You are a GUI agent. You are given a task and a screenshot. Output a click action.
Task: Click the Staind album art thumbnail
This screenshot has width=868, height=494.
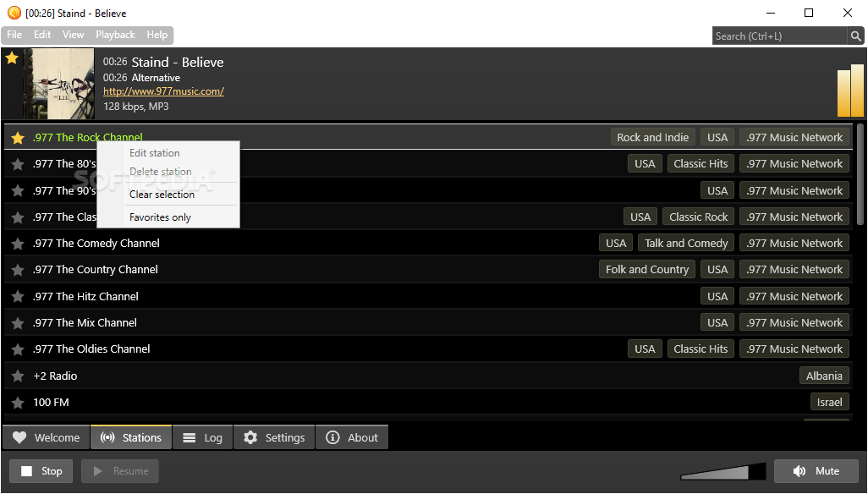59,84
